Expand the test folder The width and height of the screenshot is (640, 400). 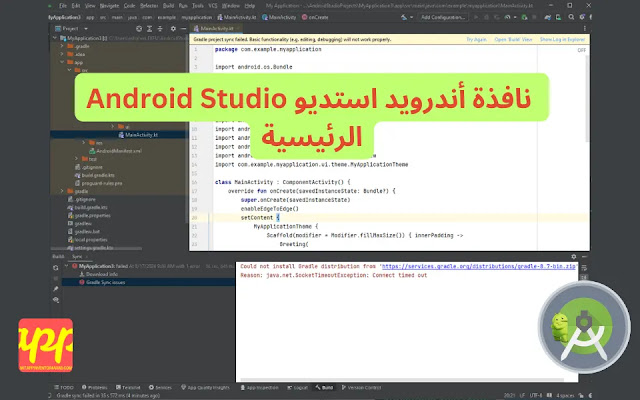(76, 159)
